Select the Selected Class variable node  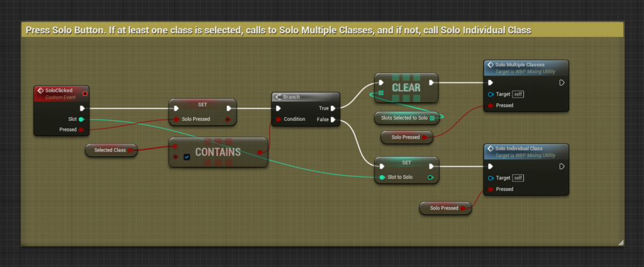tap(111, 150)
